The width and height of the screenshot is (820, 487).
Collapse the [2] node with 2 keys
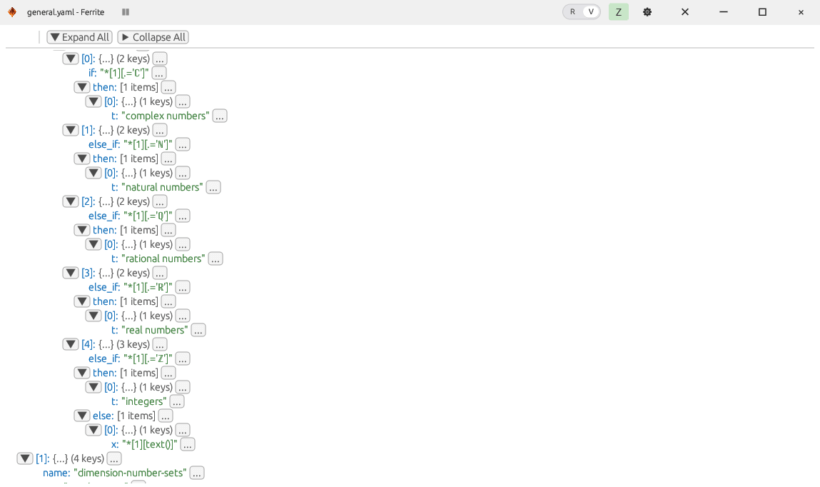pyautogui.click(x=71, y=202)
